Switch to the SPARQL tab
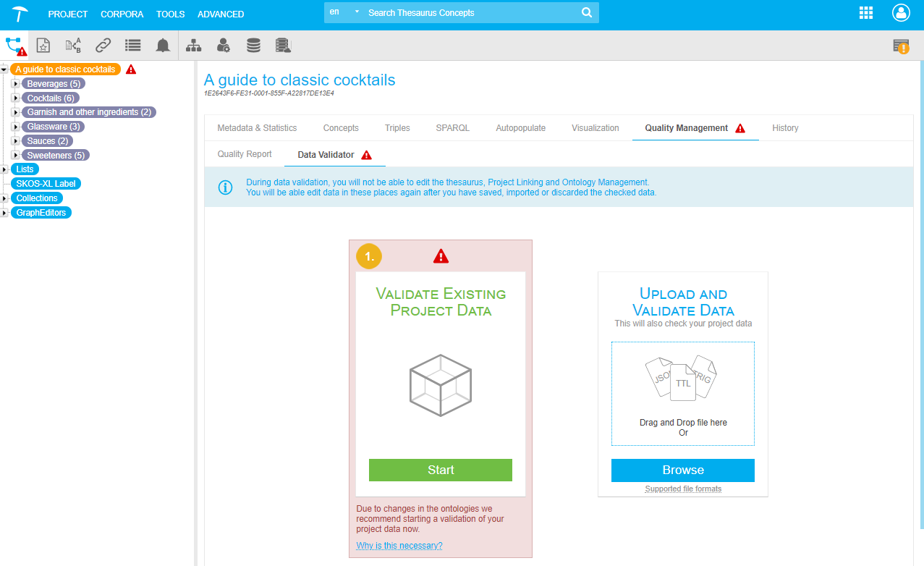 click(x=452, y=128)
